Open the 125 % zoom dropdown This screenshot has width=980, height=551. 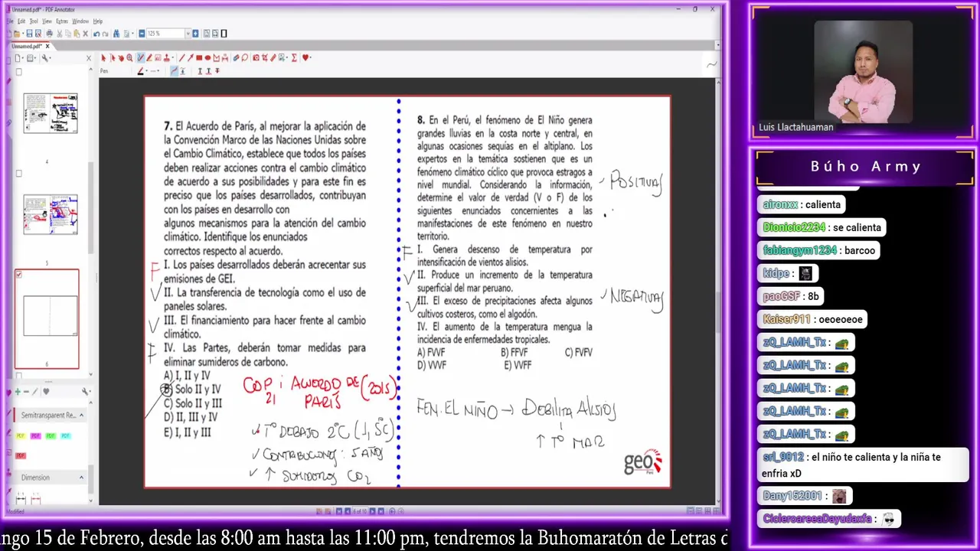[x=188, y=34]
